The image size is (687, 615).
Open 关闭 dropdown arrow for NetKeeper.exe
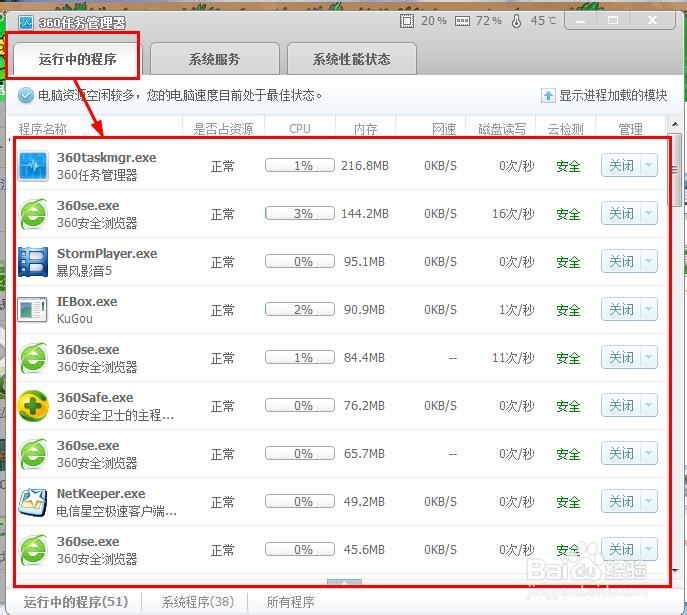[649, 501]
